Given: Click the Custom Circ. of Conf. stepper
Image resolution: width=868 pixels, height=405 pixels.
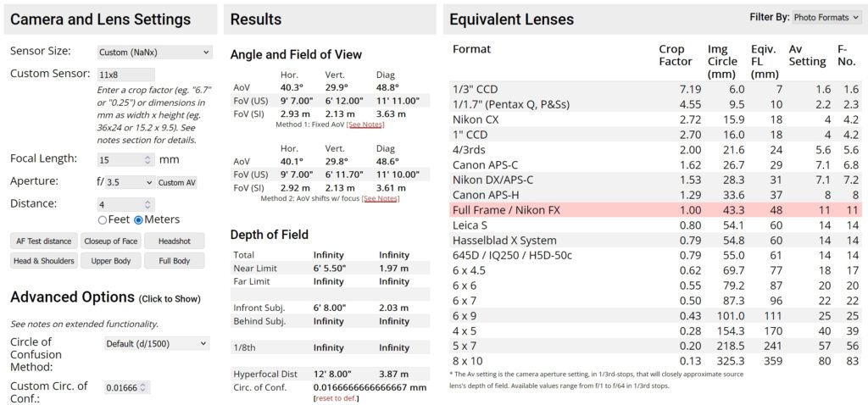Looking at the screenshot, I should coord(144,388).
